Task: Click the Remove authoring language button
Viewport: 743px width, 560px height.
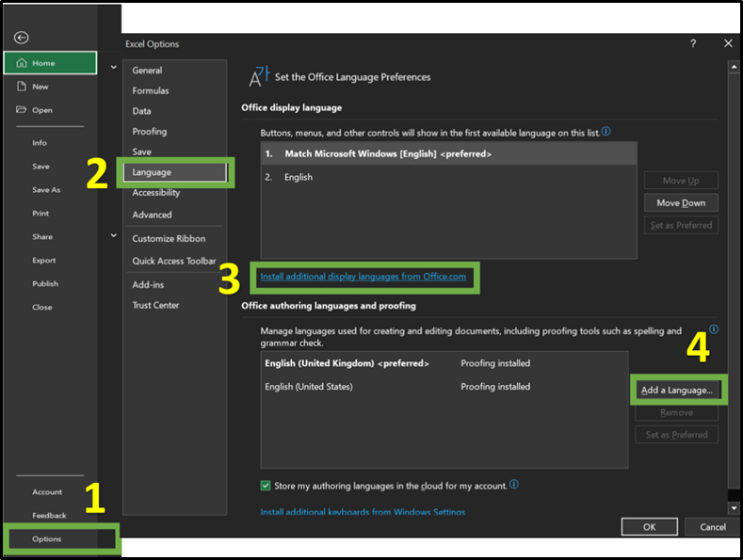Action: pyautogui.click(x=677, y=412)
